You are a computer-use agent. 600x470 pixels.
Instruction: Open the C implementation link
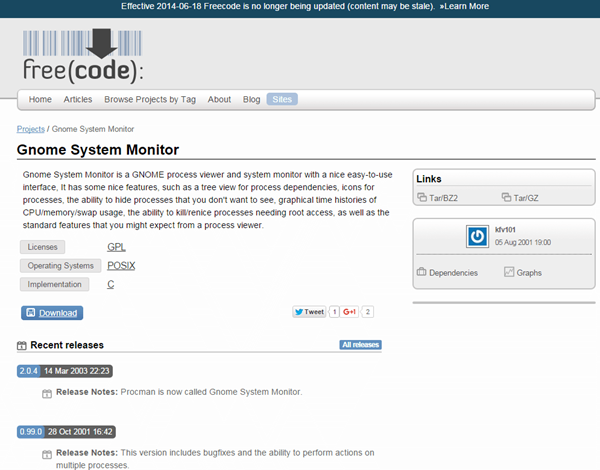tap(111, 284)
